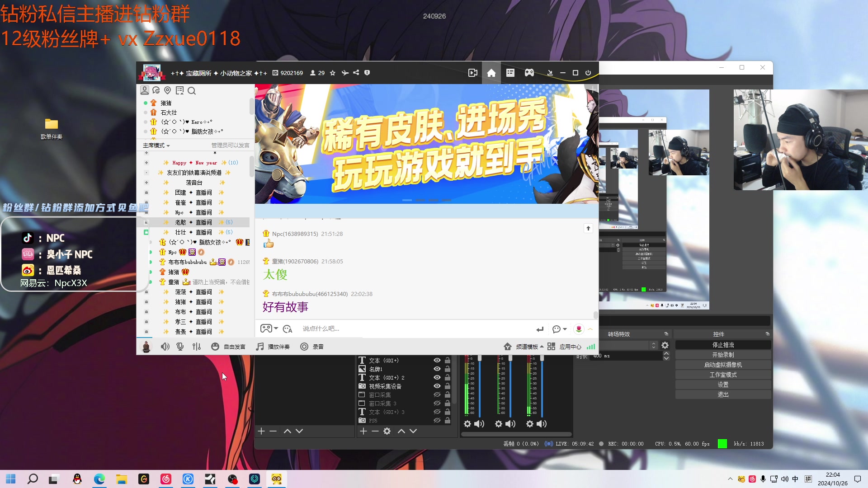This screenshot has height=488, width=868.
Task: Click the location pin icon above channel tree
Action: (x=168, y=90)
